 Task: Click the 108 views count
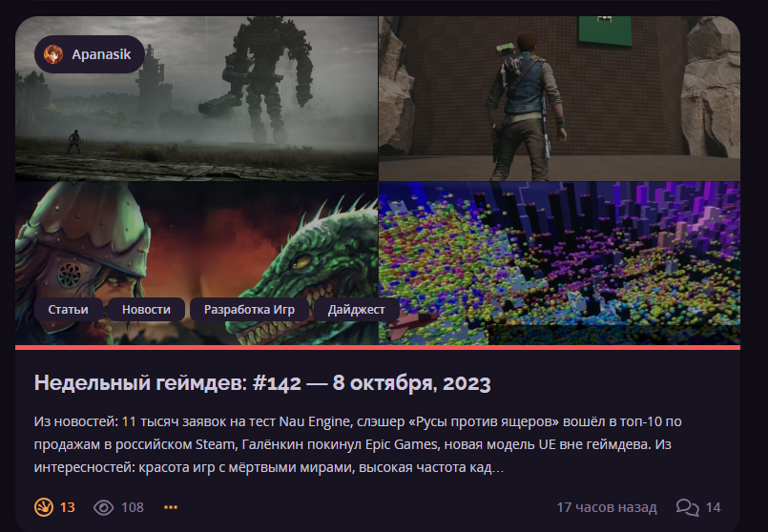pyautogui.click(x=133, y=507)
